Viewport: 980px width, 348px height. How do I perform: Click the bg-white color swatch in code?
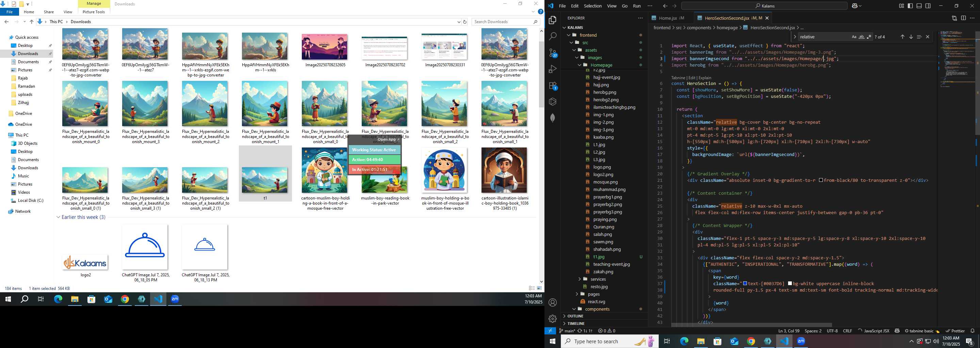click(x=790, y=283)
